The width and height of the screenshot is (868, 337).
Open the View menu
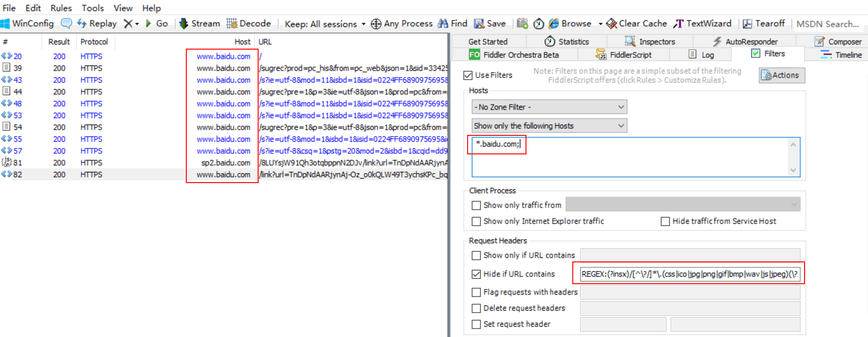tap(123, 8)
